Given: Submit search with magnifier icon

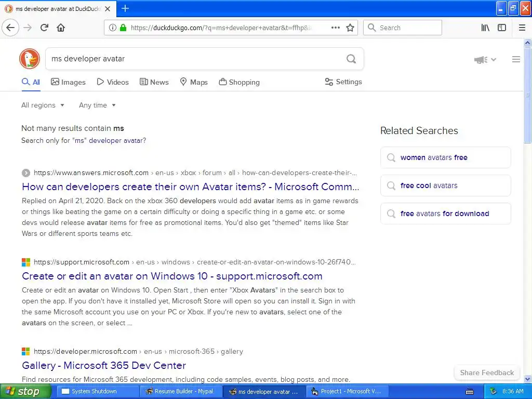Looking at the screenshot, I should (351, 59).
